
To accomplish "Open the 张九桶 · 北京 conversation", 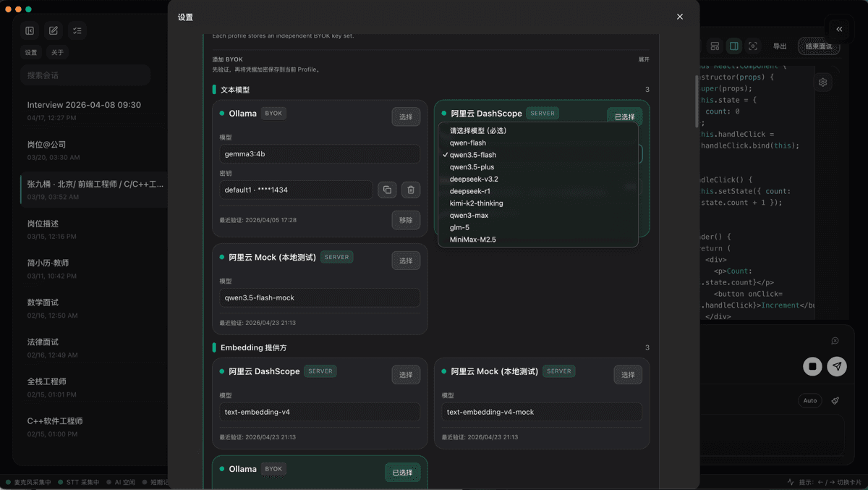I will (94, 190).
